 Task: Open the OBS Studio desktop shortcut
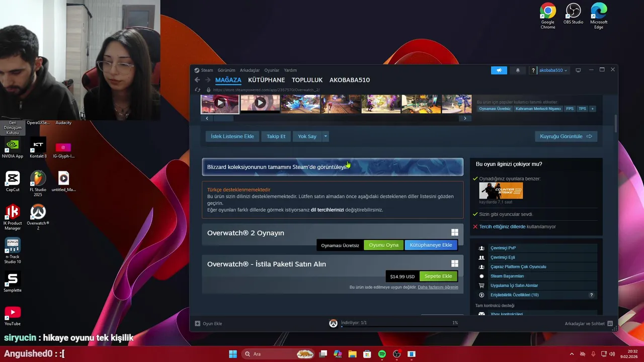pos(573,14)
